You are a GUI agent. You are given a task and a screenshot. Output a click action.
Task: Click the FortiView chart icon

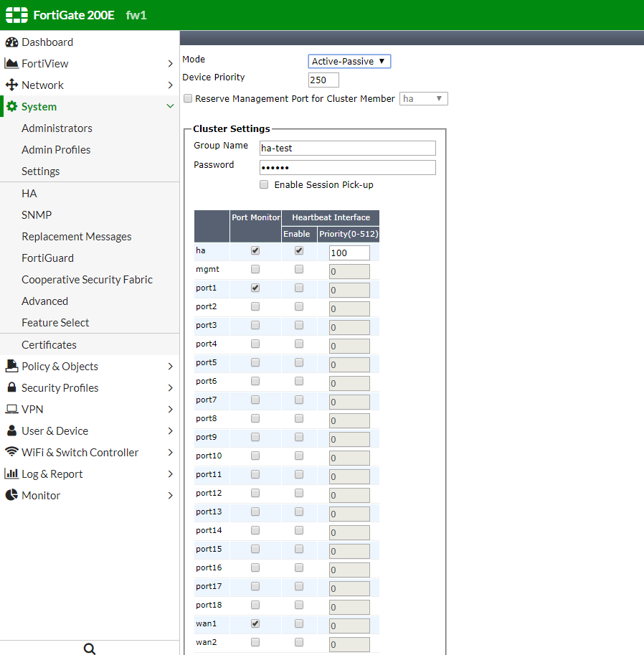pyautogui.click(x=11, y=64)
